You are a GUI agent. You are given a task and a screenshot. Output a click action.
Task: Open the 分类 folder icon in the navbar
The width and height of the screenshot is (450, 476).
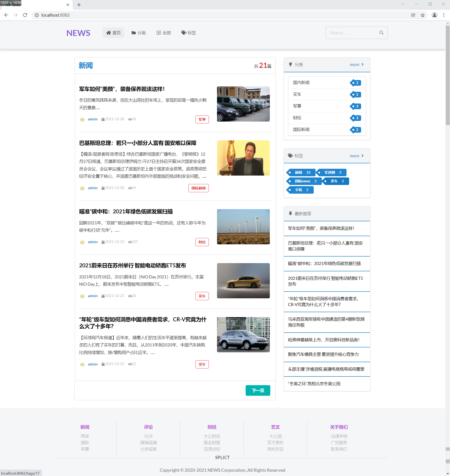[x=133, y=33]
